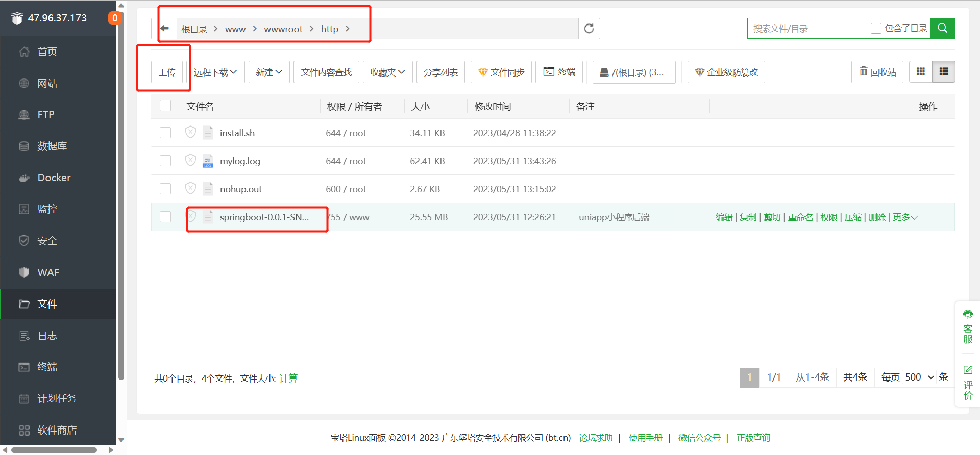Expand the remote download (远程下载) dropdown
This screenshot has width=980, height=455.
[x=215, y=72]
